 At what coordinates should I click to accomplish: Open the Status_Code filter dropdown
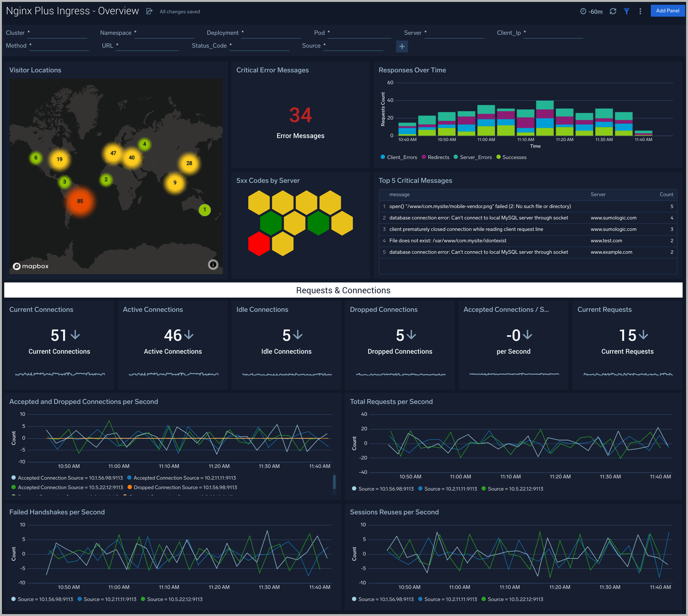[x=259, y=45]
